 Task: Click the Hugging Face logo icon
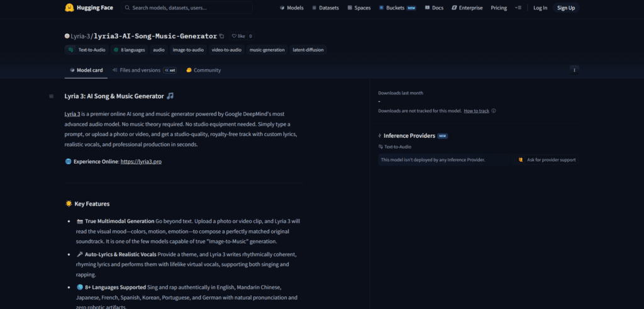[x=69, y=8]
